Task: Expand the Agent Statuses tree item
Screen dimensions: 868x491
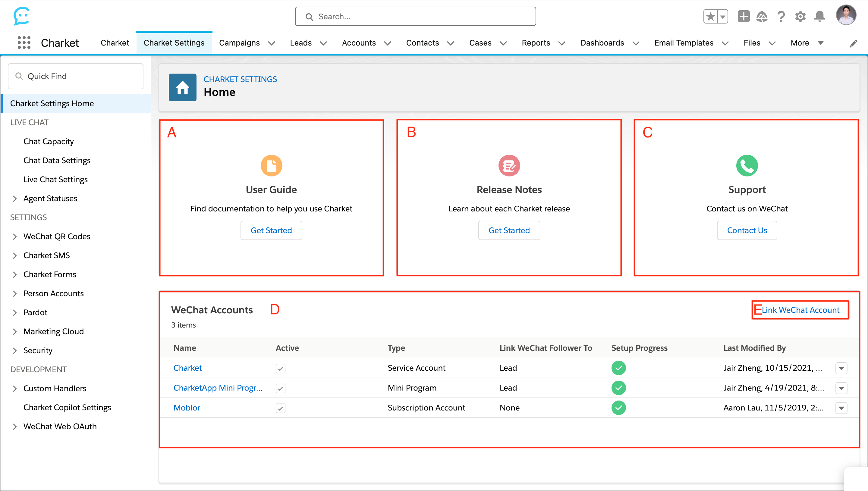Action: 14,198
